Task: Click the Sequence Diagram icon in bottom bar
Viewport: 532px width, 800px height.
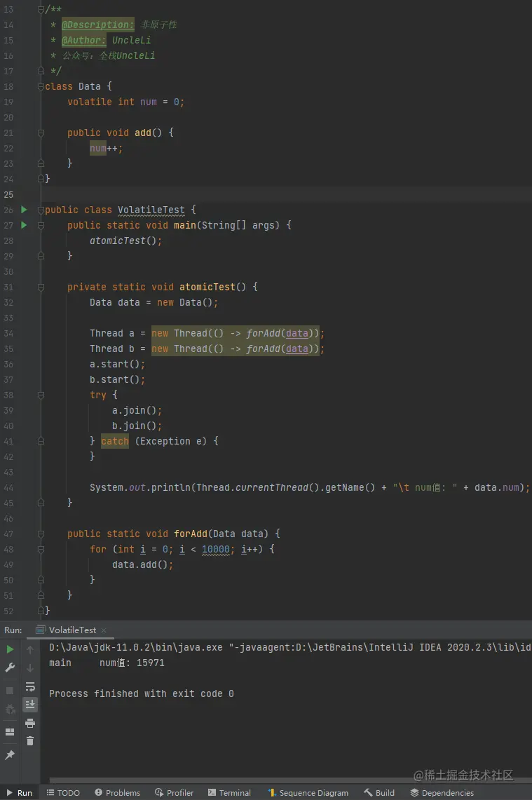Action: [272, 792]
